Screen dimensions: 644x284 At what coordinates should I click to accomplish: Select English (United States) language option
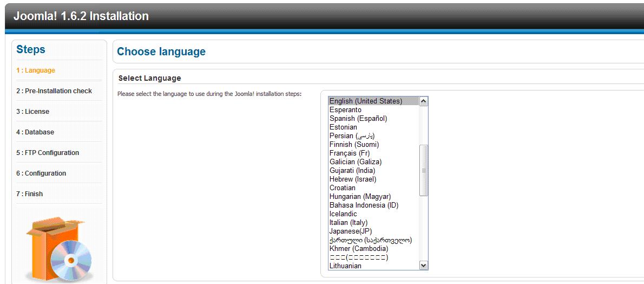[x=374, y=101]
